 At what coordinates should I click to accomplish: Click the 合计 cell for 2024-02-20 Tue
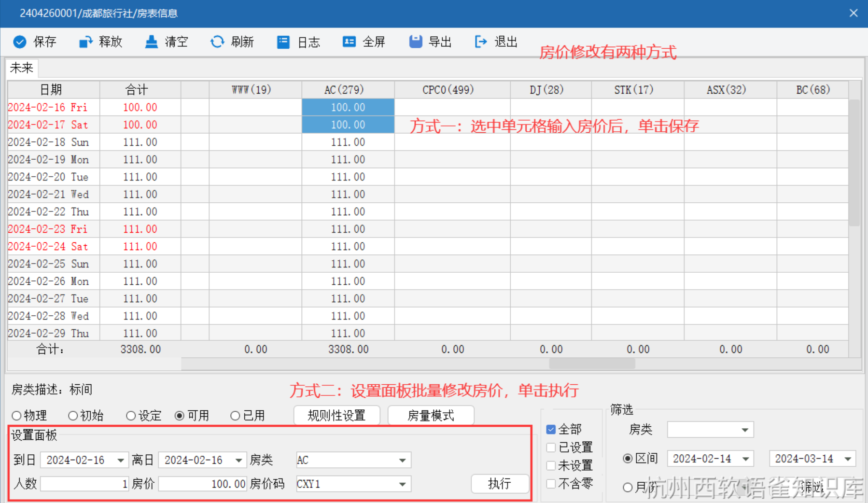[x=140, y=177]
